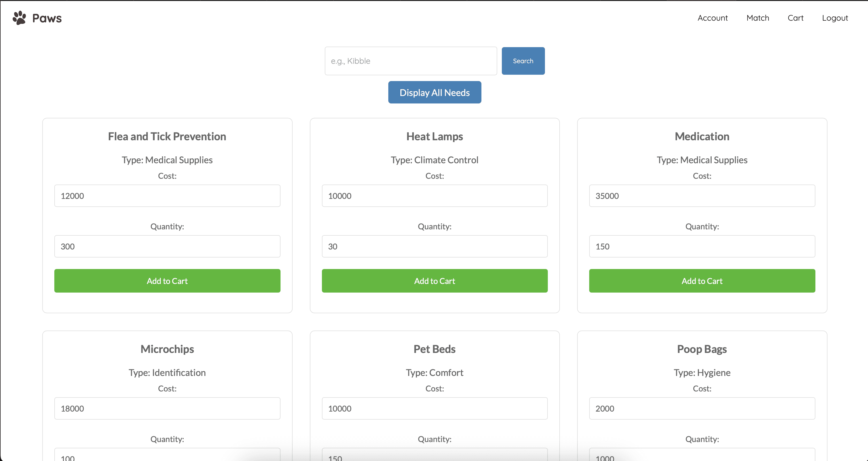This screenshot has height=461, width=868.
Task: Click the Type: Climate Control label
Action: point(434,160)
